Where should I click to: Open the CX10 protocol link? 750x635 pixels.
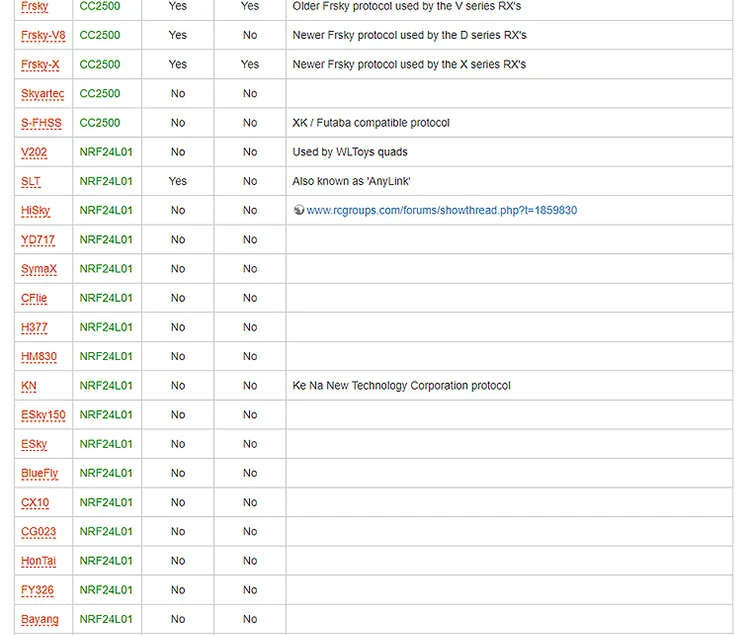click(35, 502)
